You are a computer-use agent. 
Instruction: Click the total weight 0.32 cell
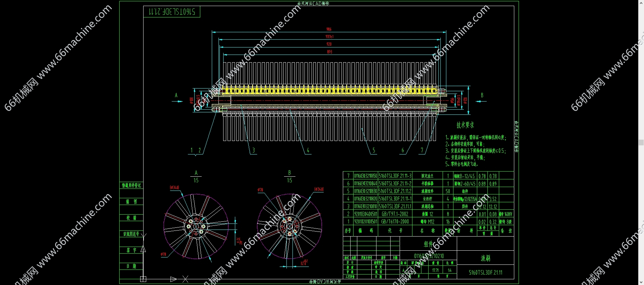pos(493,222)
